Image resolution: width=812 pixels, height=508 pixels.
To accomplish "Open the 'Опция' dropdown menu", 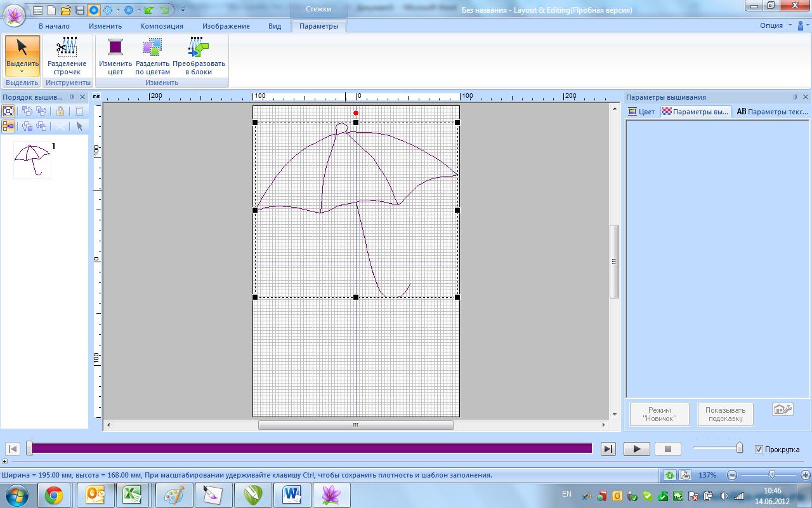I will pos(775,26).
